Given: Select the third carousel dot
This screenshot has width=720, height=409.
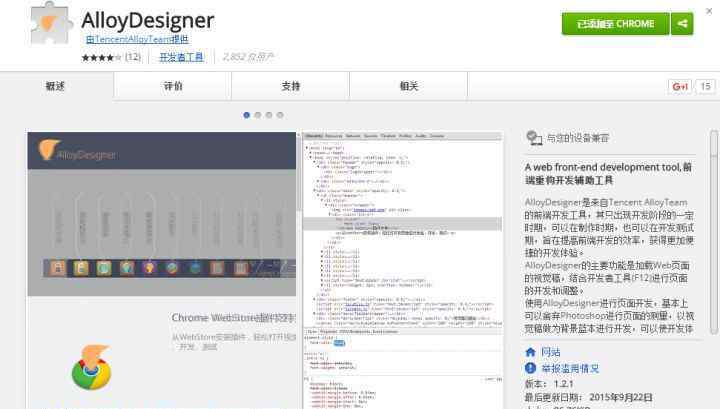Looking at the screenshot, I should (x=269, y=115).
